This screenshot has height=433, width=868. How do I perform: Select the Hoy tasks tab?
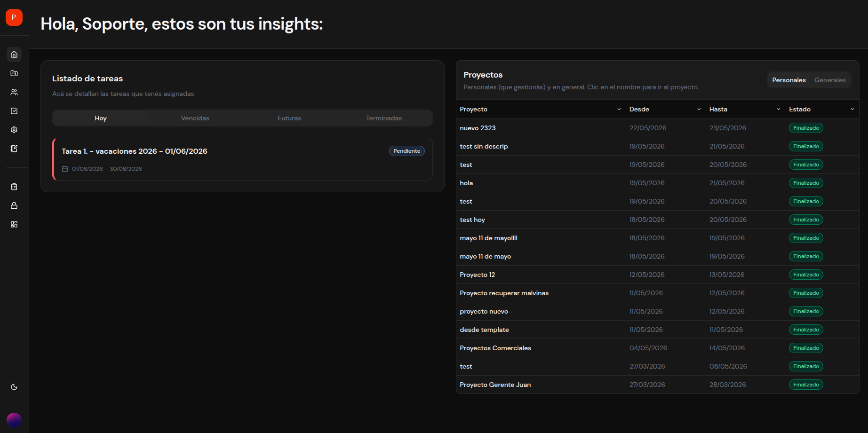pos(101,118)
